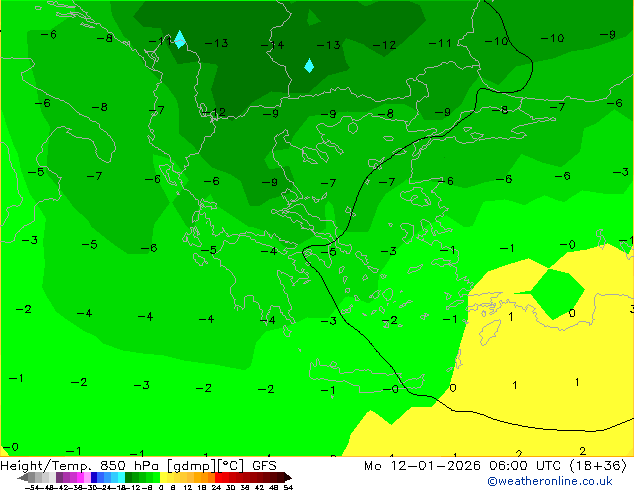Screen dimensions: 634x490
Task: Choose the bright red legend swatch above 24
Action: pyautogui.click(x=218, y=477)
